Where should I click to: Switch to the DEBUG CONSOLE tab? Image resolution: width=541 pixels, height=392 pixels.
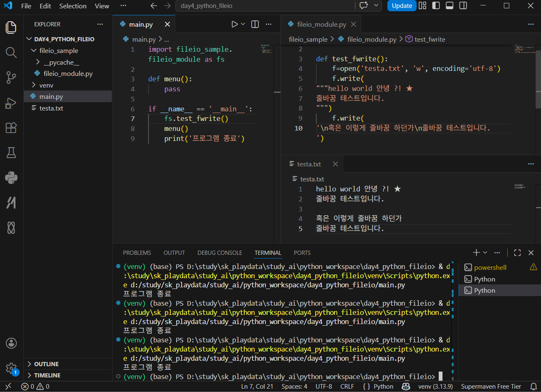pos(220,253)
